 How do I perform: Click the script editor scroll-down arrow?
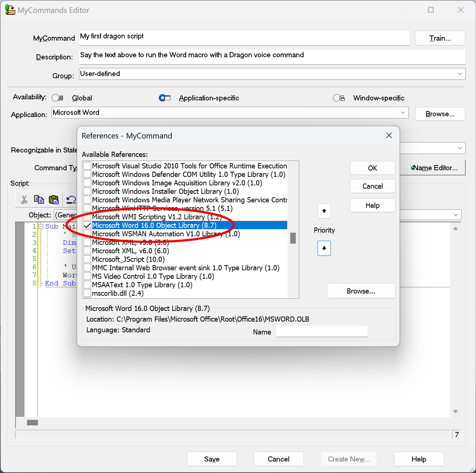point(455,411)
